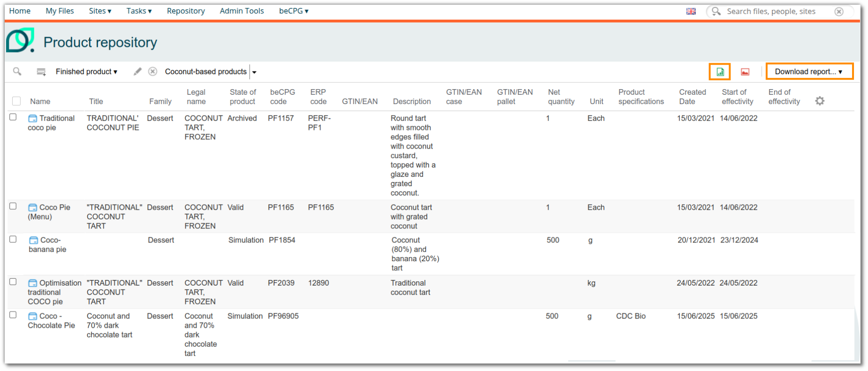
Task: Open the Coco - Chocolate Pie product
Action: pyautogui.click(x=51, y=321)
